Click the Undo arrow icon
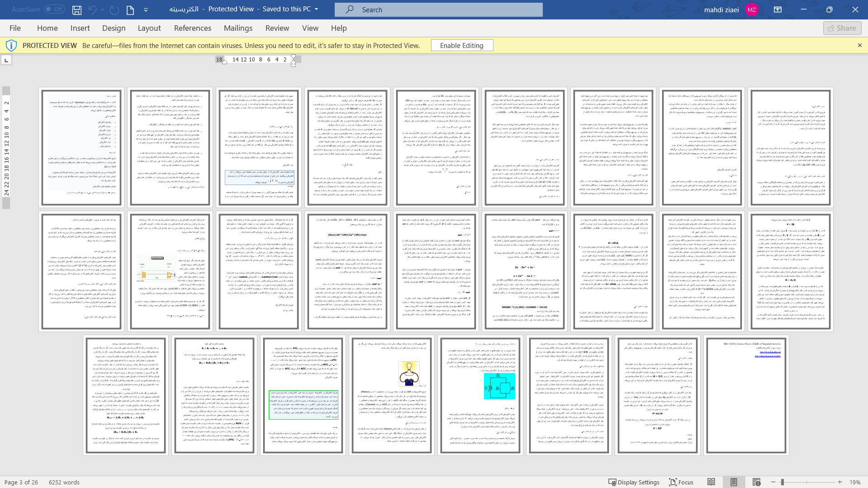 (x=92, y=9)
